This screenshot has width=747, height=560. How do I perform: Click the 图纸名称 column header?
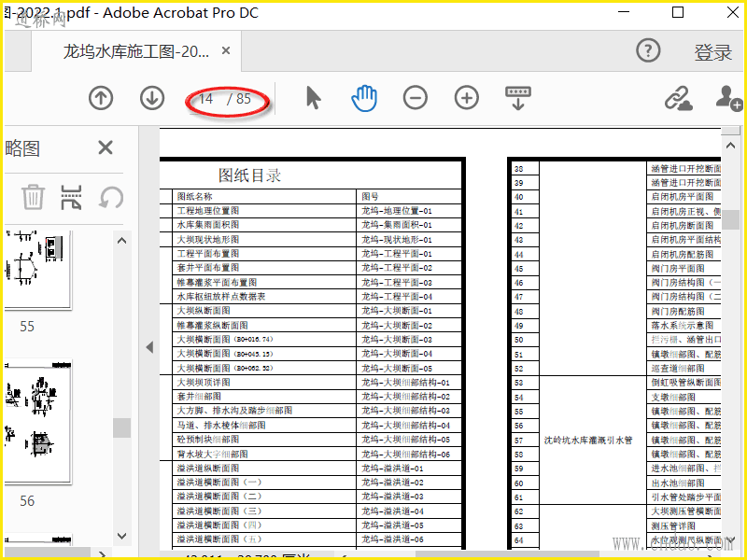(195, 197)
